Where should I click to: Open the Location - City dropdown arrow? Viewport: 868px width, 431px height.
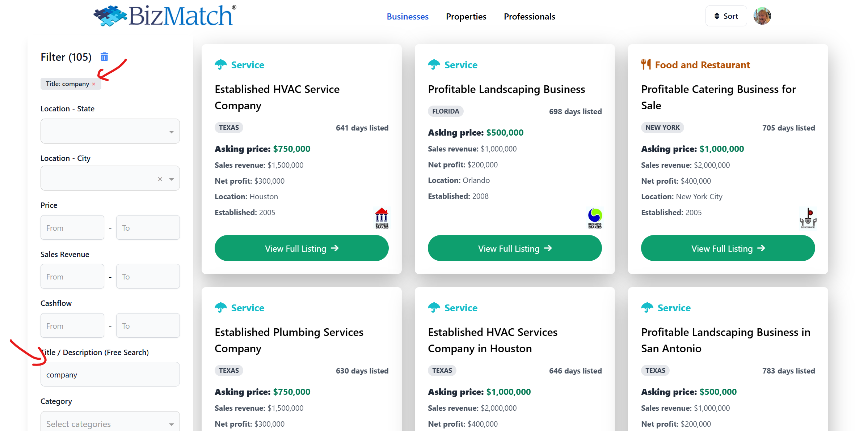(172, 179)
